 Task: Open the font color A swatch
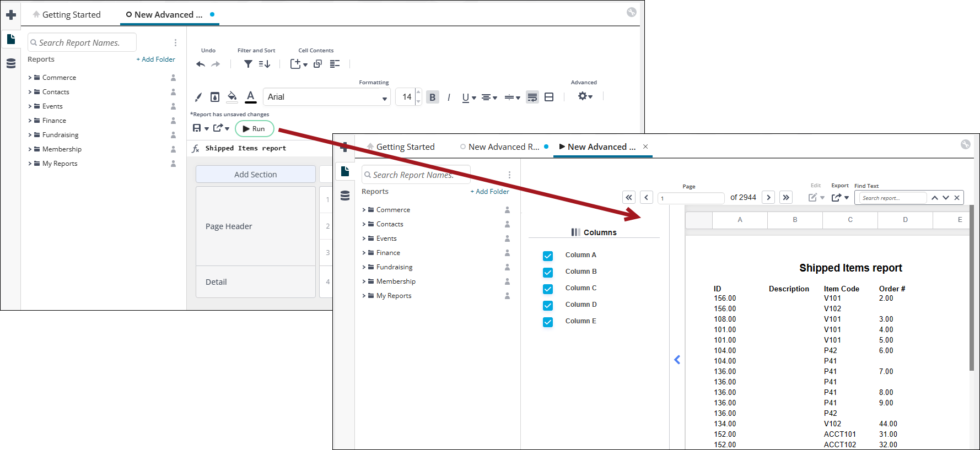251,97
